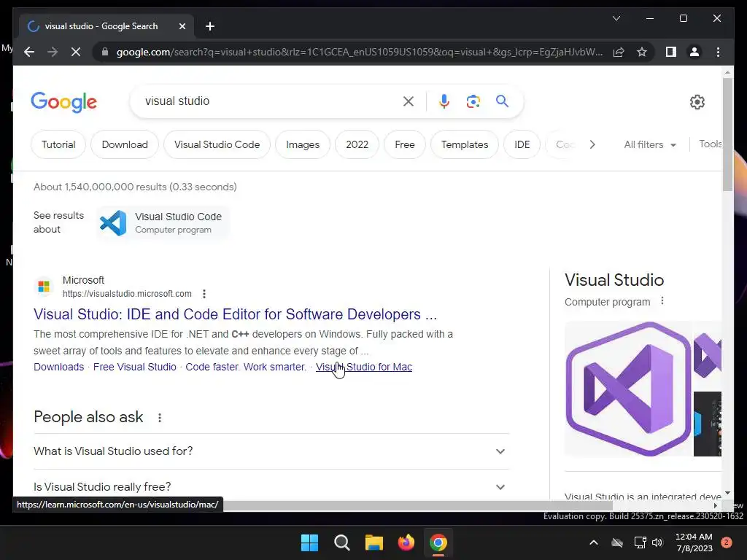
Task: Click the horizontal page scrollbar
Action: 418,505
